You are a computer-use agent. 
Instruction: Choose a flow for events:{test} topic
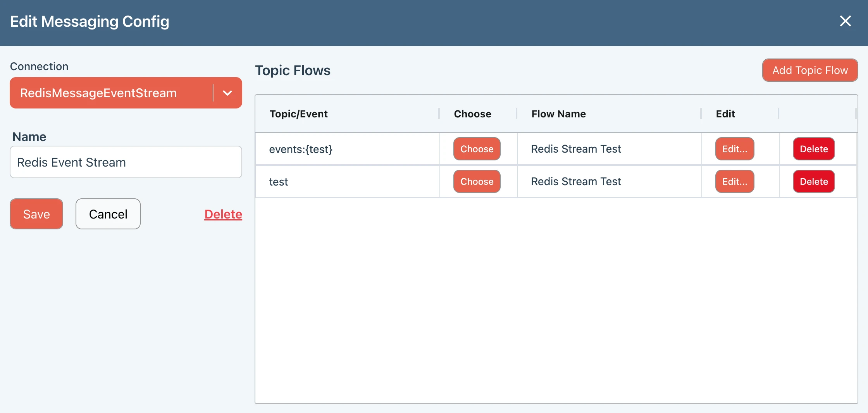click(x=477, y=149)
